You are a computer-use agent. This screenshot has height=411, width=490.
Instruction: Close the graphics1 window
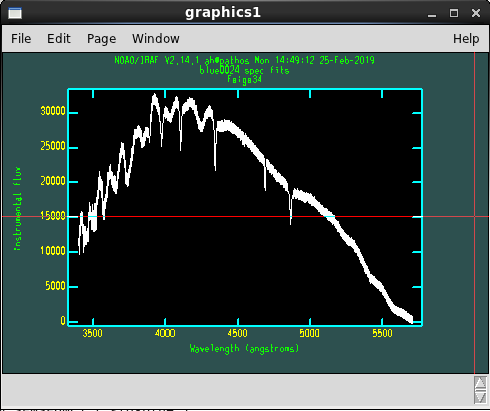pos(476,13)
